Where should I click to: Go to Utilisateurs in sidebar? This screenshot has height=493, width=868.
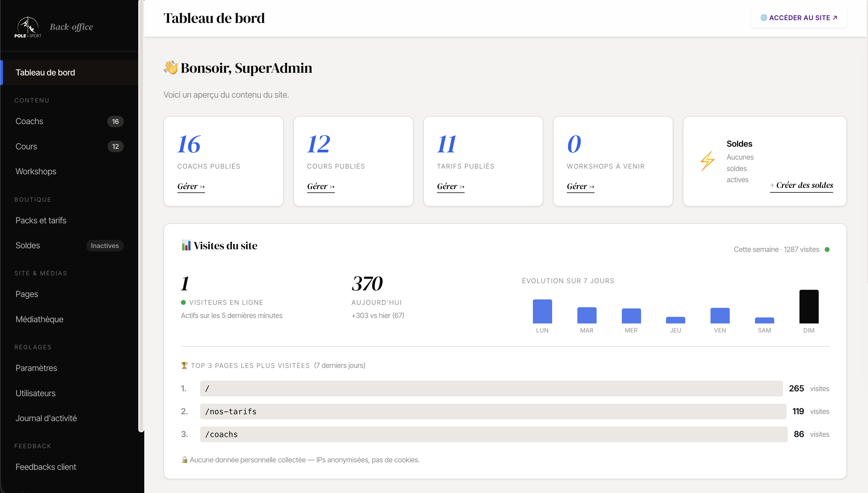[x=69, y=393]
